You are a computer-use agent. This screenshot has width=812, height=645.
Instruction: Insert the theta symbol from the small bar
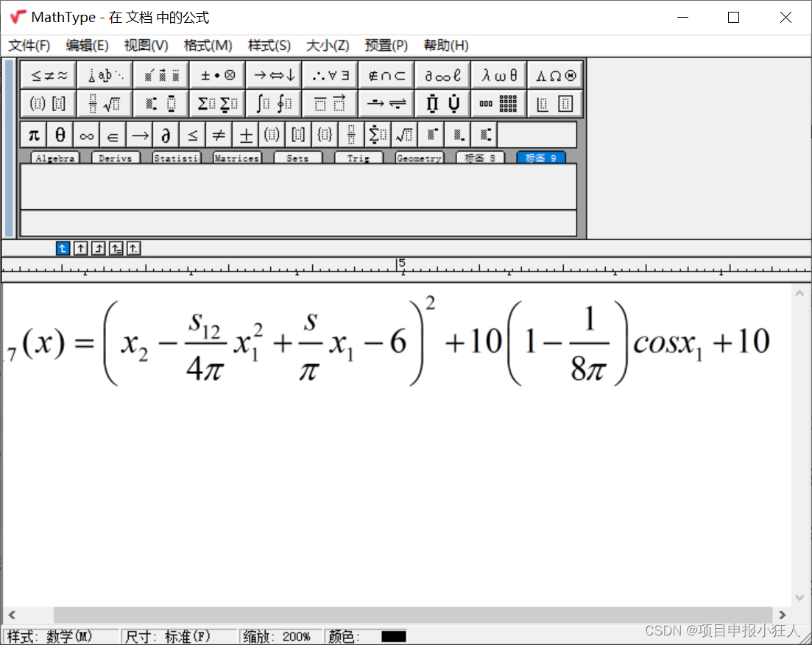60,134
